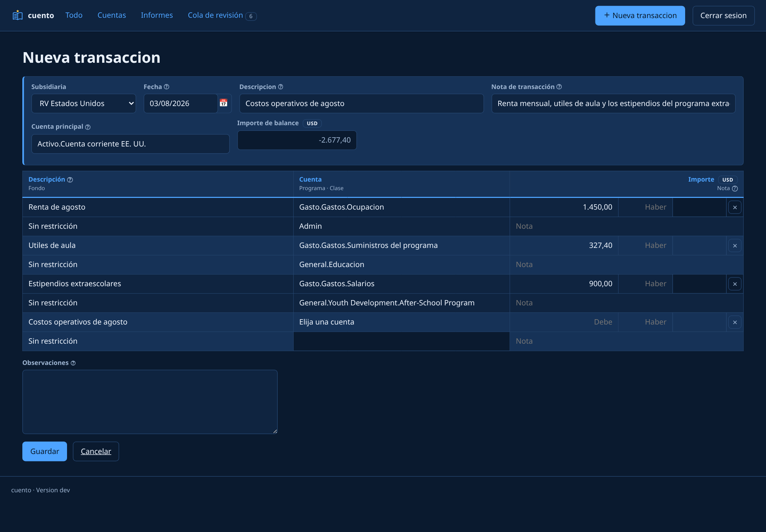Edit Utiles de aula description cell
The height and width of the screenshot is (532, 766).
coord(158,245)
